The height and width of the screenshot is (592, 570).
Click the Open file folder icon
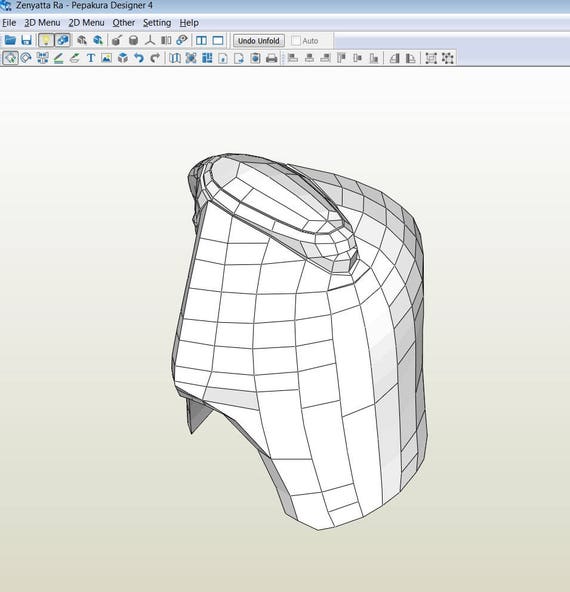click(x=10, y=40)
